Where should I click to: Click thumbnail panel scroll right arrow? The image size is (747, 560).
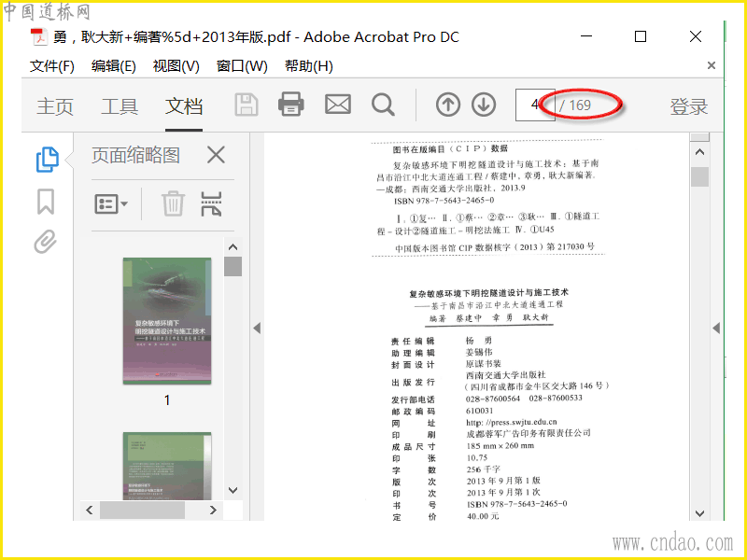213,510
